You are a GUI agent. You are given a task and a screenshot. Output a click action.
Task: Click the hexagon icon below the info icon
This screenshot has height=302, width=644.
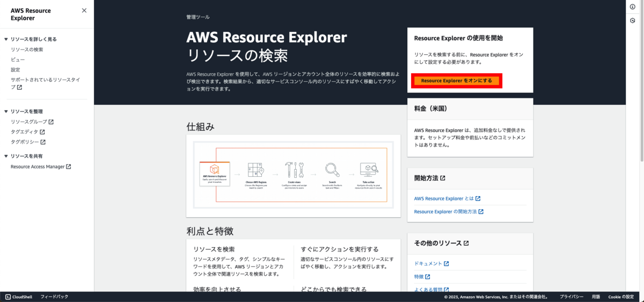pyautogui.click(x=632, y=20)
